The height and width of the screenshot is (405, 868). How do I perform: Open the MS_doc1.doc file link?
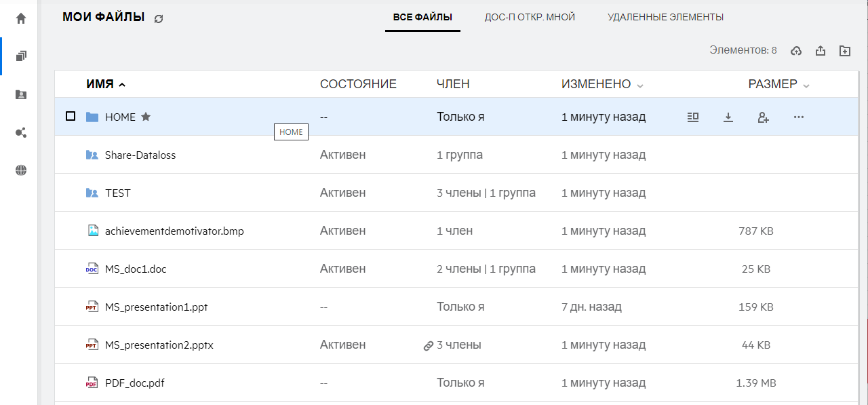pyautogui.click(x=136, y=269)
